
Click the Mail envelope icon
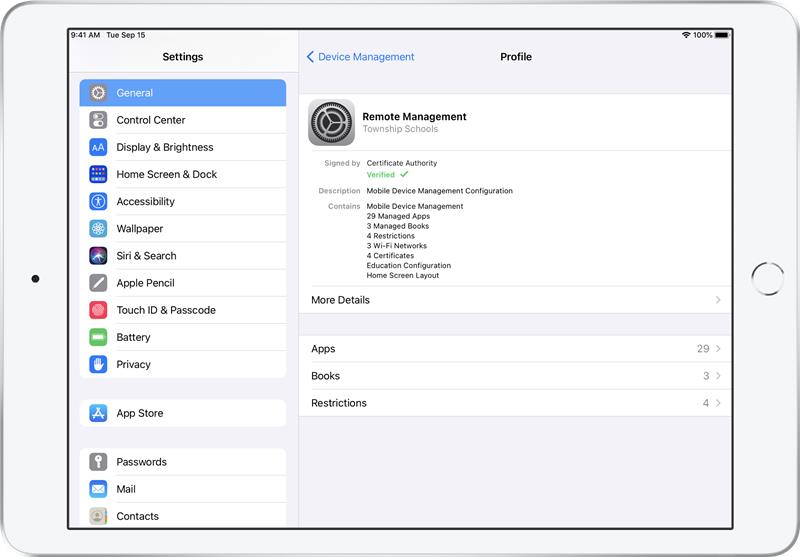tap(98, 489)
